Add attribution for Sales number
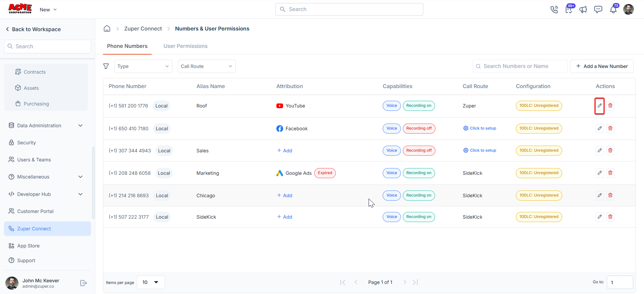The height and width of the screenshot is (294, 644). pyautogui.click(x=284, y=151)
